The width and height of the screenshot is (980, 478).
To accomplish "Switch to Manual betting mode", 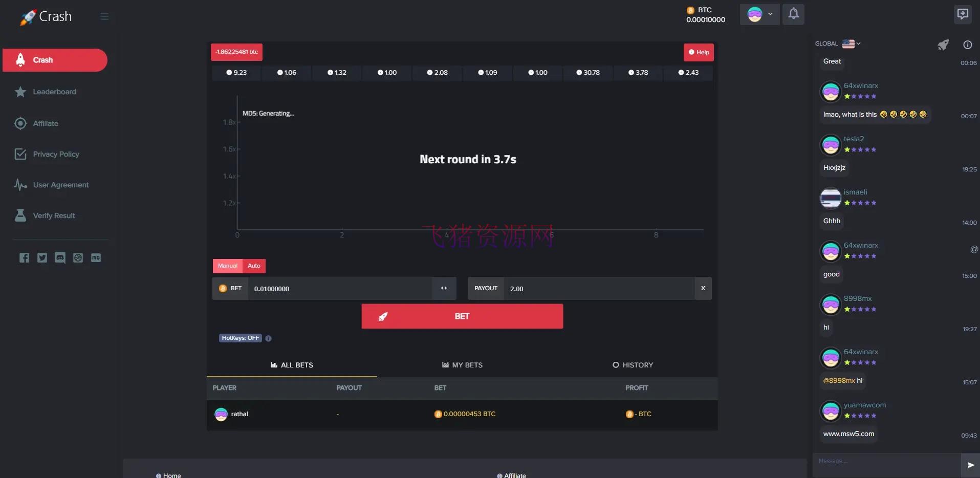I will point(227,266).
